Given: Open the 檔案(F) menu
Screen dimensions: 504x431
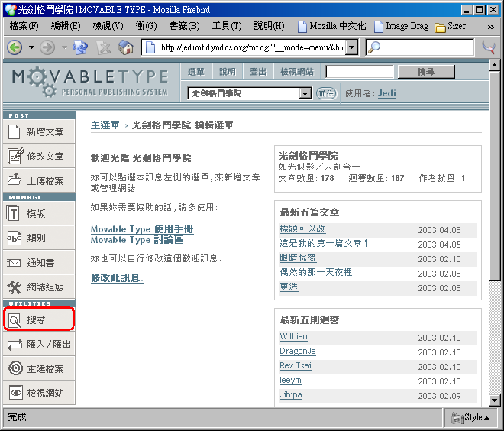Looking at the screenshot, I should (x=24, y=26).
